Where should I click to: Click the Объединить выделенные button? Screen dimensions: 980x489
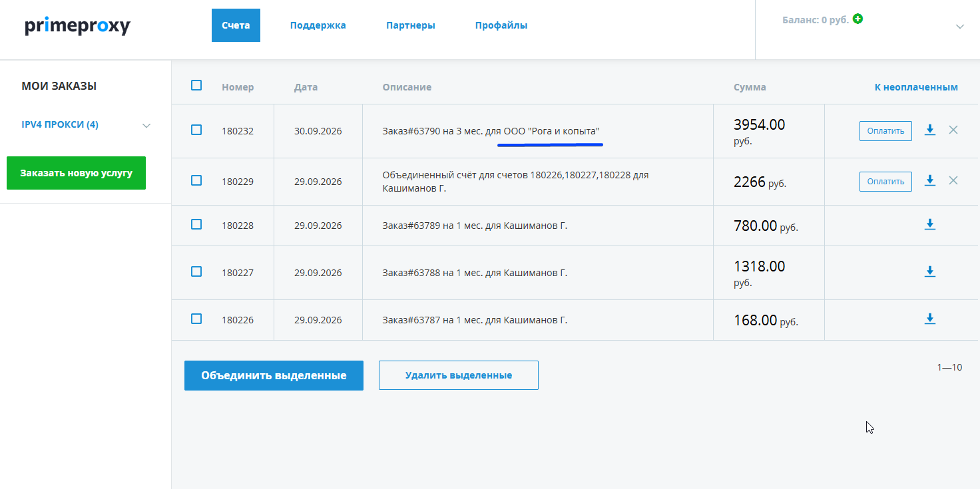[x=274, y=375]
